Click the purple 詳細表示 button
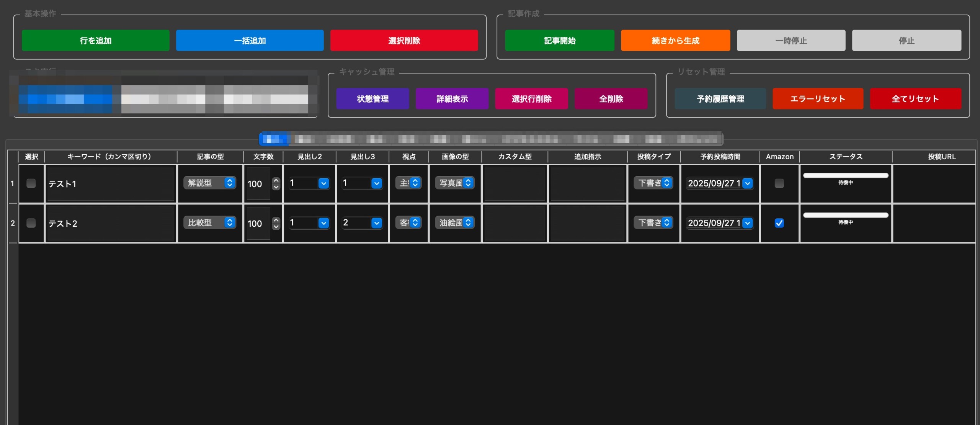The image size is (980, 425). click(x=452, y=98)
